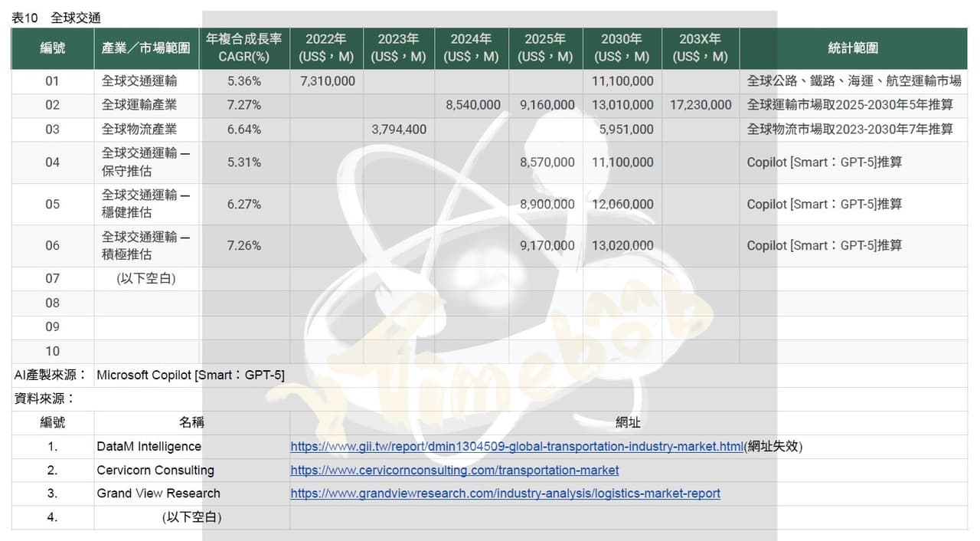
Task: Open the gii.tw DataM Intelligence report link
Action: tap(517, 446)
